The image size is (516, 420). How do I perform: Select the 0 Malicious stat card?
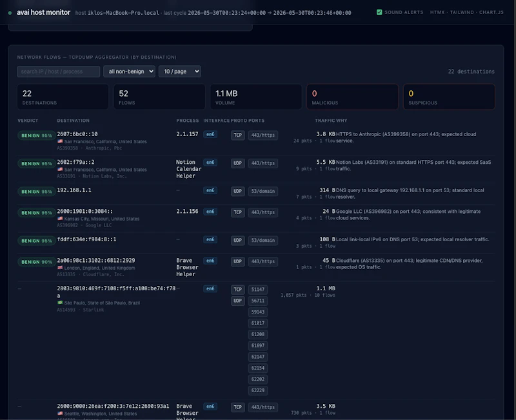352,97
